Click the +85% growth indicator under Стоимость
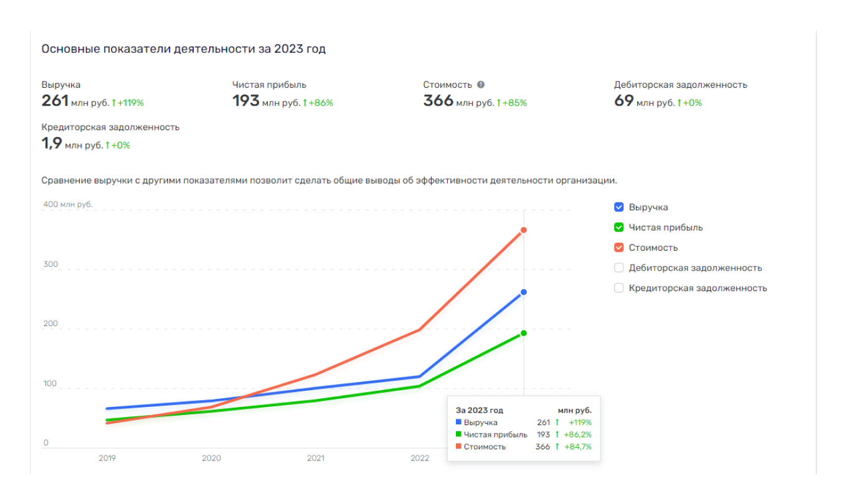847x504 pixels. (511, 103)
